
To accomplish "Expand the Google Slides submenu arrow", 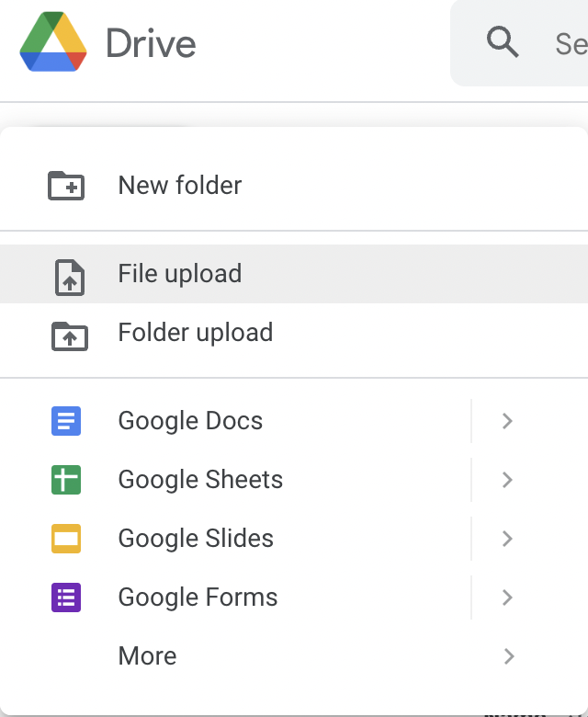I will point(507,539).
